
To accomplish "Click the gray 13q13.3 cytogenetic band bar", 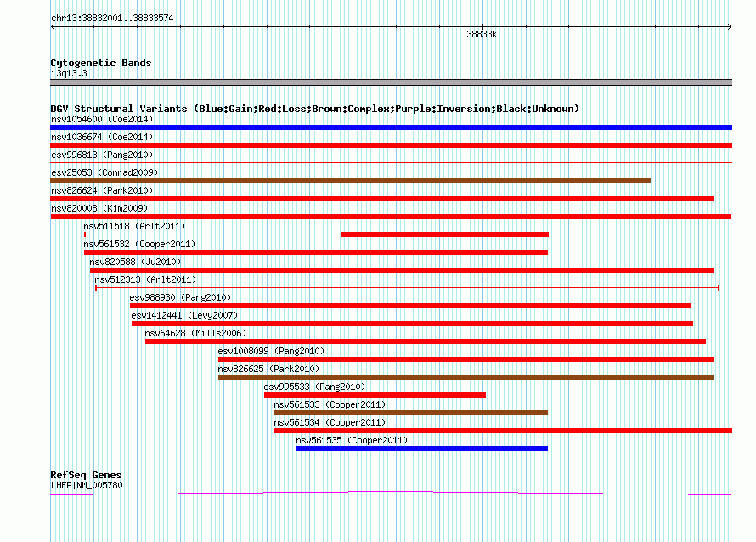I will click(391, 82).
